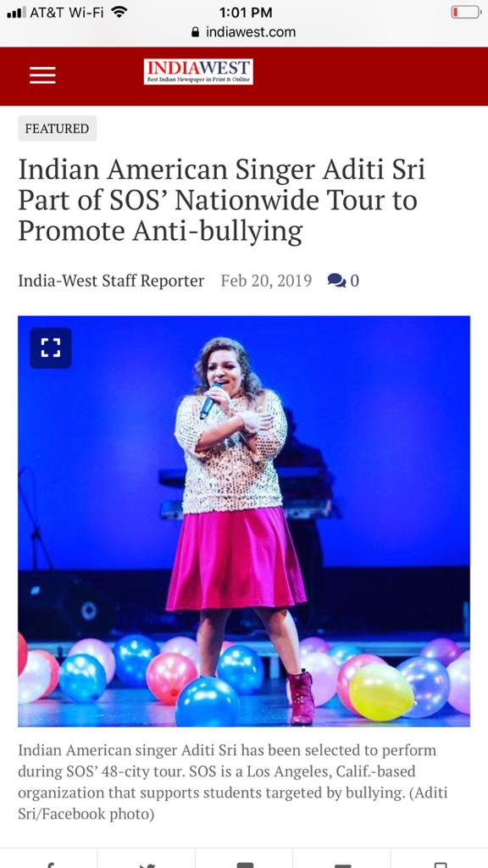Viewport: 488px width, 868px height.
Task: Tap the padlock icon beside the URL
Action: [x=195, y=33]
